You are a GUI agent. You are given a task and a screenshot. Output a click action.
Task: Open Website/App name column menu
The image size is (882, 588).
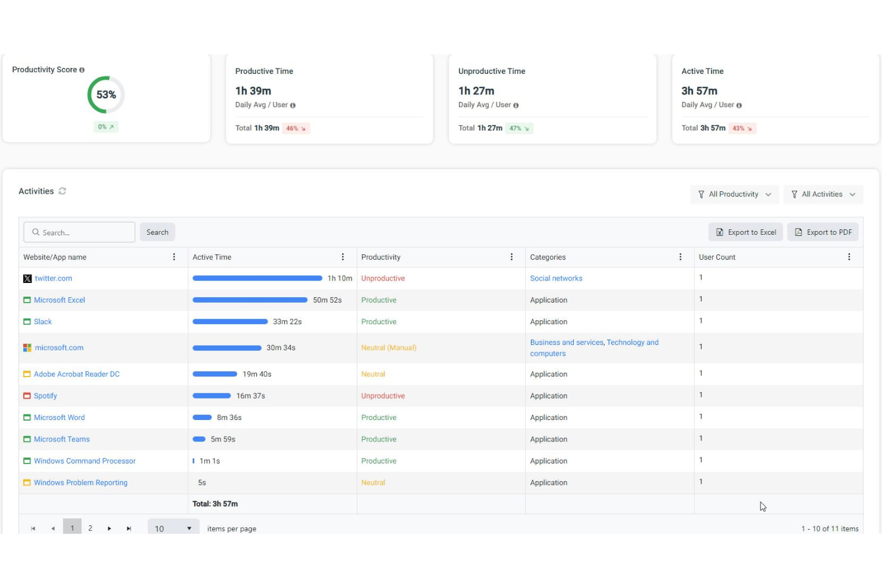(174, 257)
